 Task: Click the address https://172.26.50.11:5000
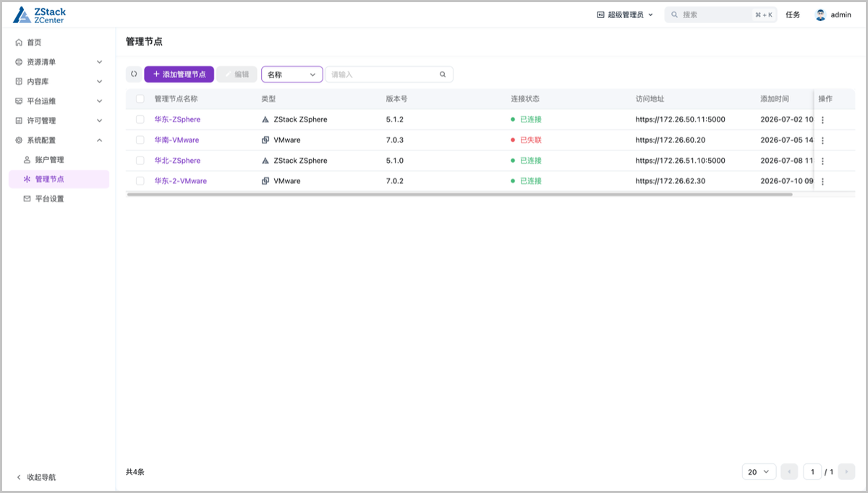[x=680, y=119]
